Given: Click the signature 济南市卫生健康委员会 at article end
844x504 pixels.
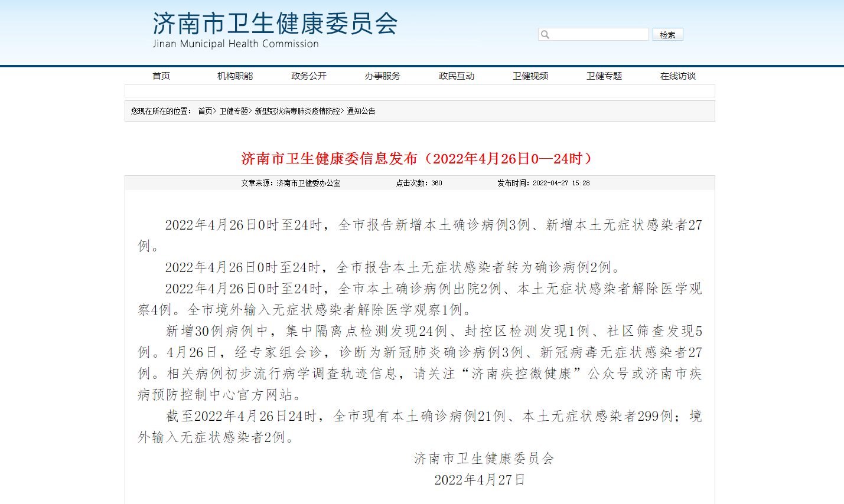Looking at the screenshot, I should coord(484,459).
